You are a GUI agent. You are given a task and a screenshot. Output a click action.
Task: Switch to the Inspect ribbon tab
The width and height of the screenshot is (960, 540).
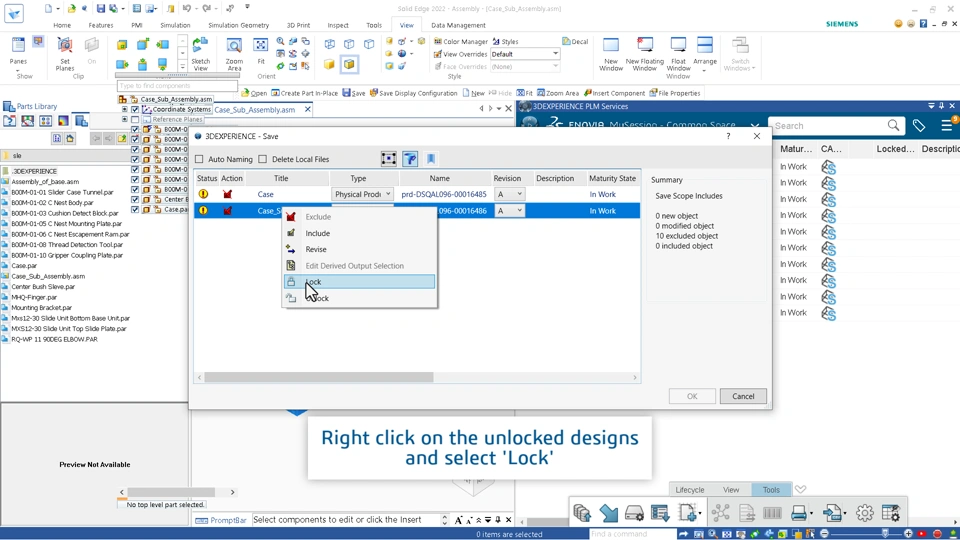(x=337, y=25)
